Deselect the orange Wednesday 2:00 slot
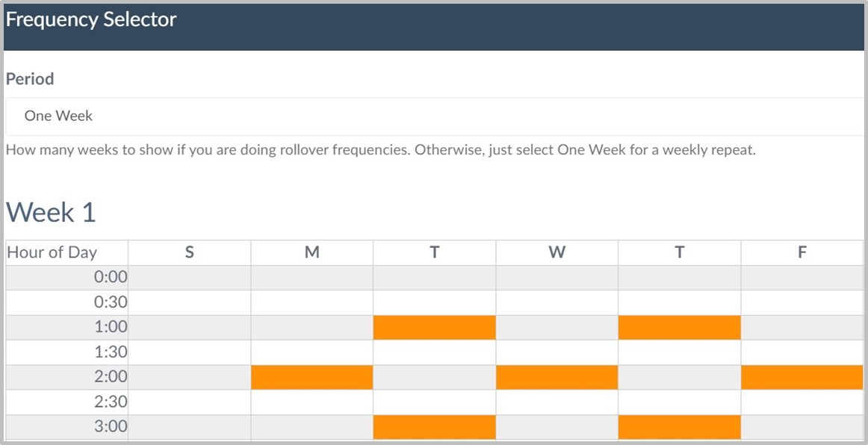 click(557, 378)
